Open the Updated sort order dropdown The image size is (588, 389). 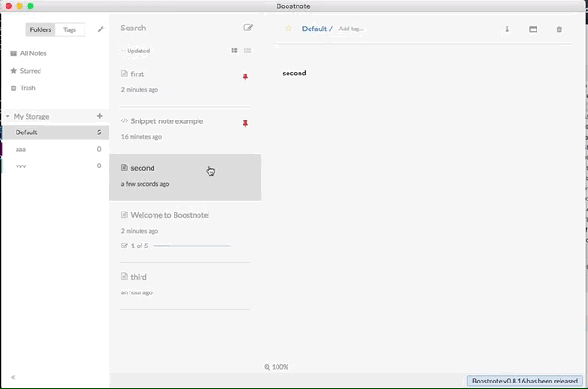136,51
